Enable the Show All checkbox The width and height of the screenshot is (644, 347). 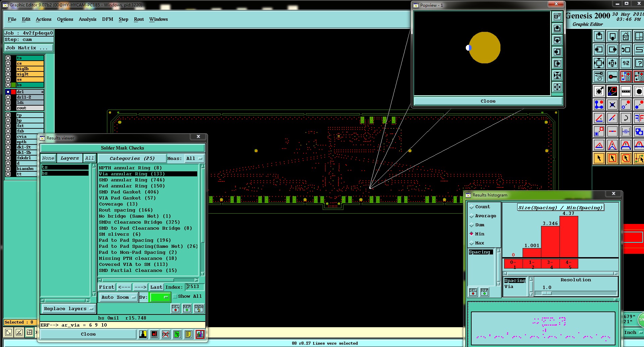(175, 296)
